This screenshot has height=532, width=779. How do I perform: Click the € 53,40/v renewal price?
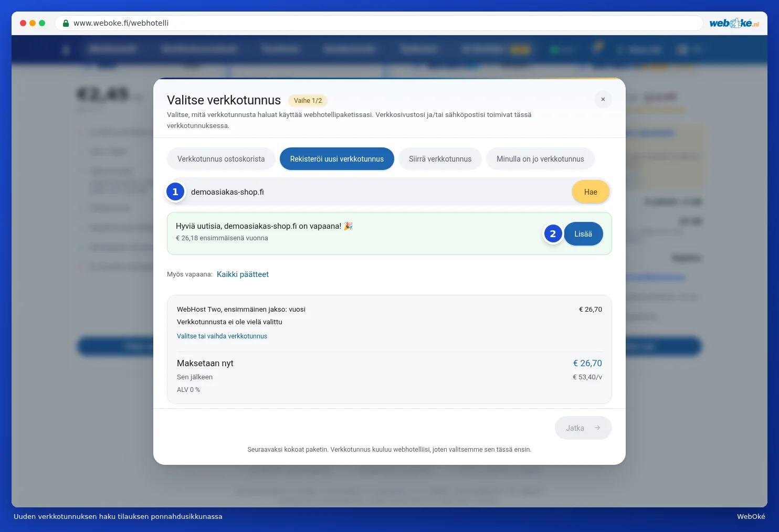(x=587, y=377)
